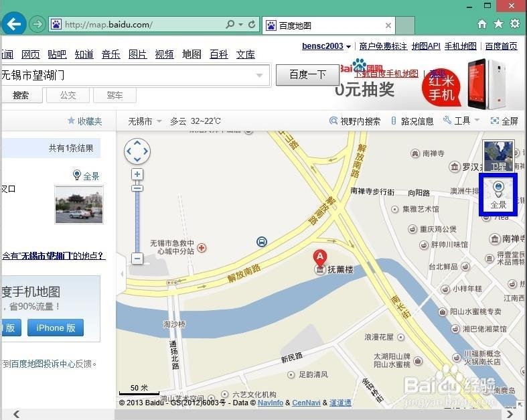Open the Favorites star icon
Viewport: 527px width, 420px height.
click(498, 23)
